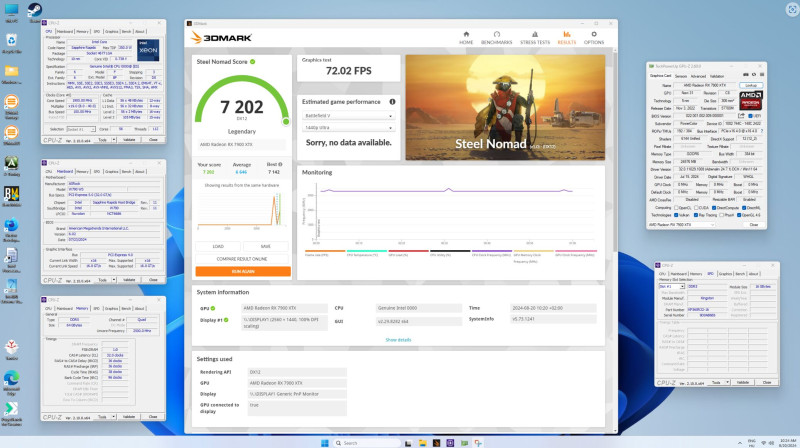This screenshot has height=448, width=800.
Task: Select Bench tab in top-left CPU-Z window
Action: pos(126,31)
